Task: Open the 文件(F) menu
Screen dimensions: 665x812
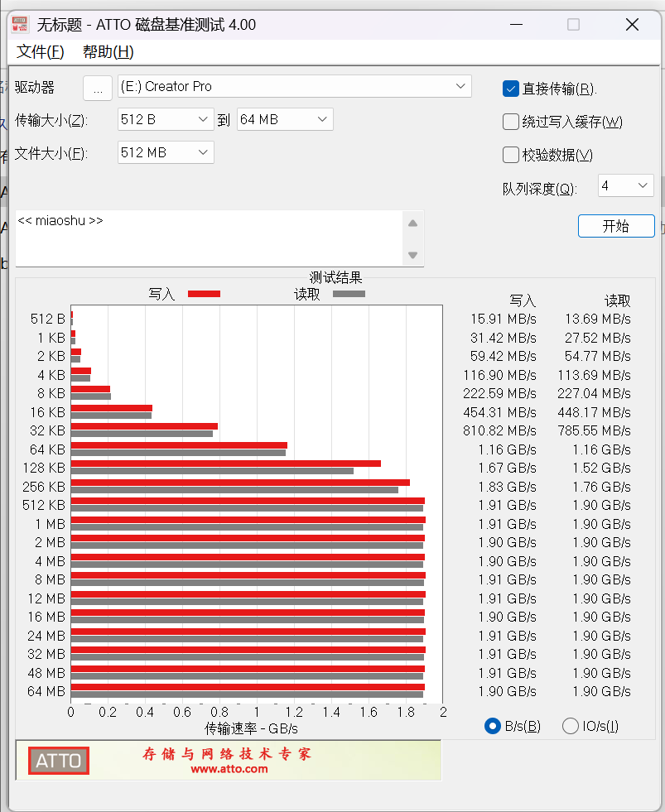Action: (x=41, y=52)
